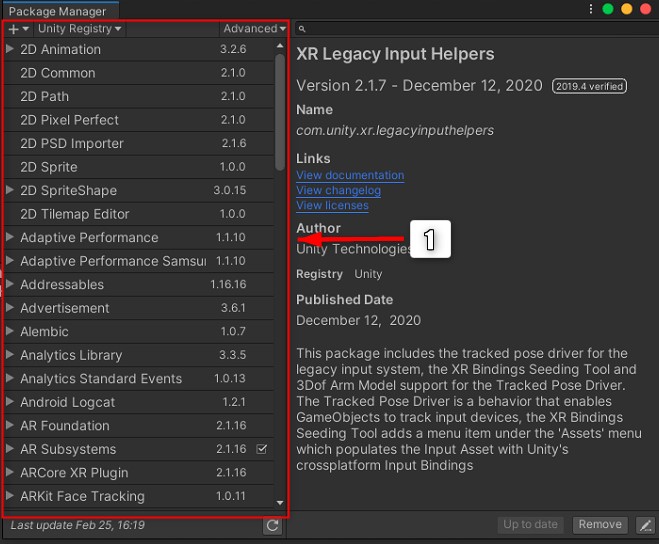659x544 pixels.
Task: Expand the Analytics Library arrow
Action: click(x=10, y=355)
